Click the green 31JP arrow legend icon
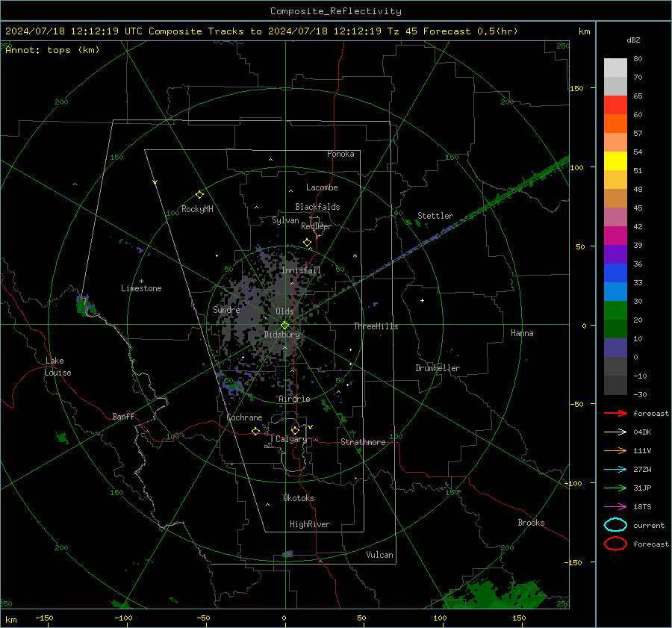The image size is (672, 628). click(615, 488)
